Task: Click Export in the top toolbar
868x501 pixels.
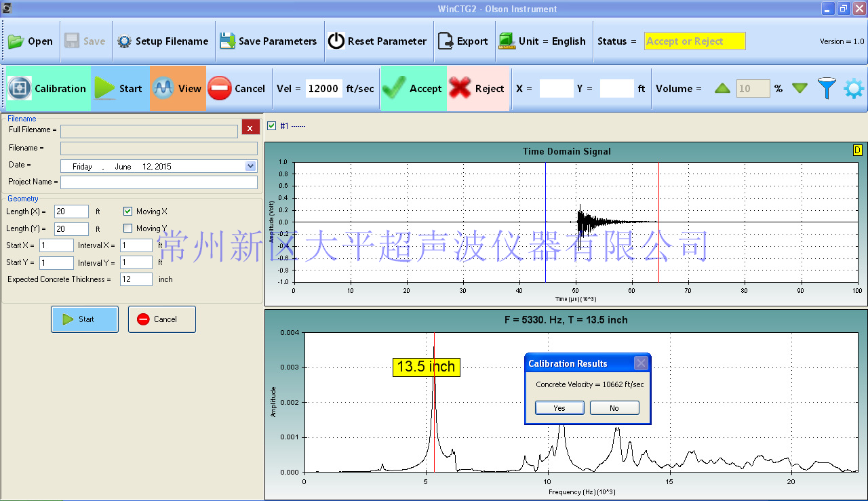Action: pos(463,41)
